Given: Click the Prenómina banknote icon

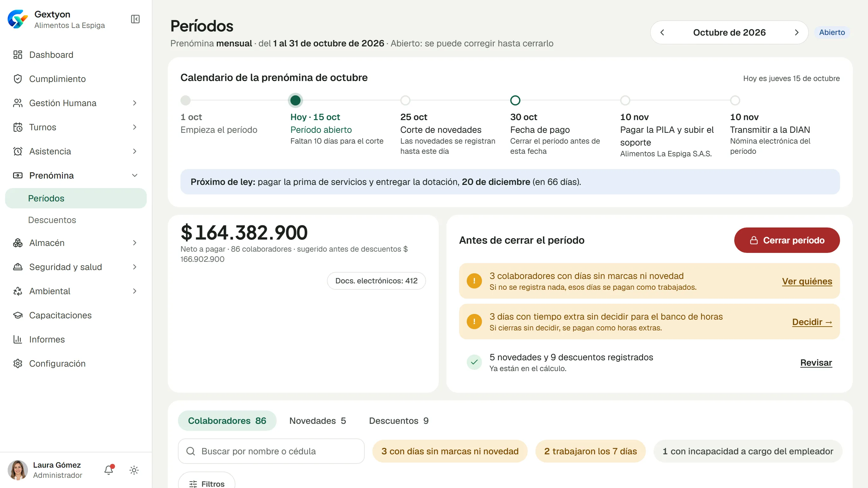Looking at the screenshot, I should (x=18, y=175).
